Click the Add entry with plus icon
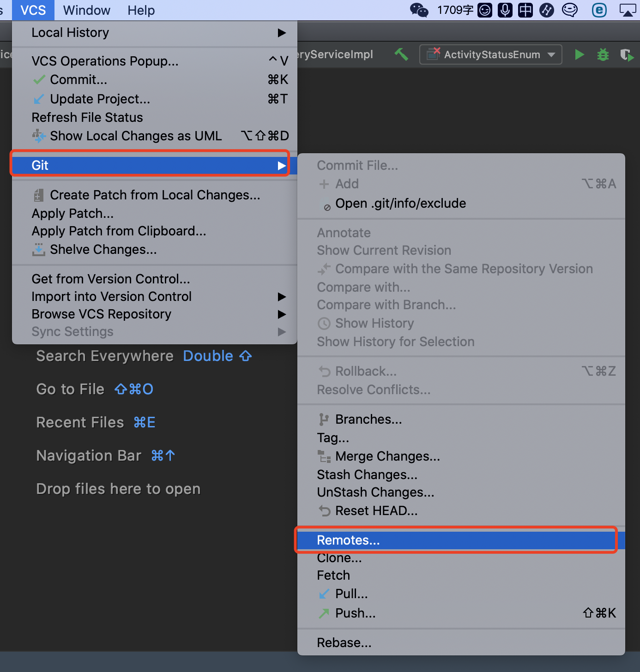Screen dimensions: 640x672 461,184
